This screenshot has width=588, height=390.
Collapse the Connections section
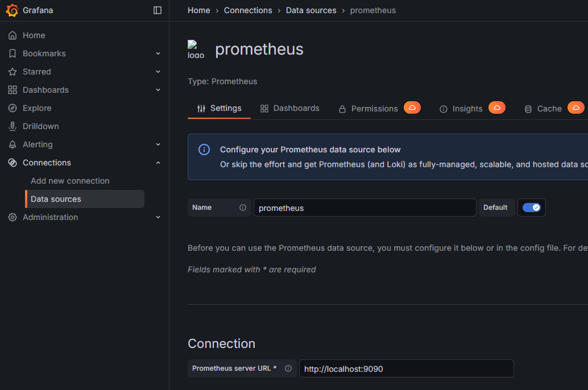[x=158, y=162]
